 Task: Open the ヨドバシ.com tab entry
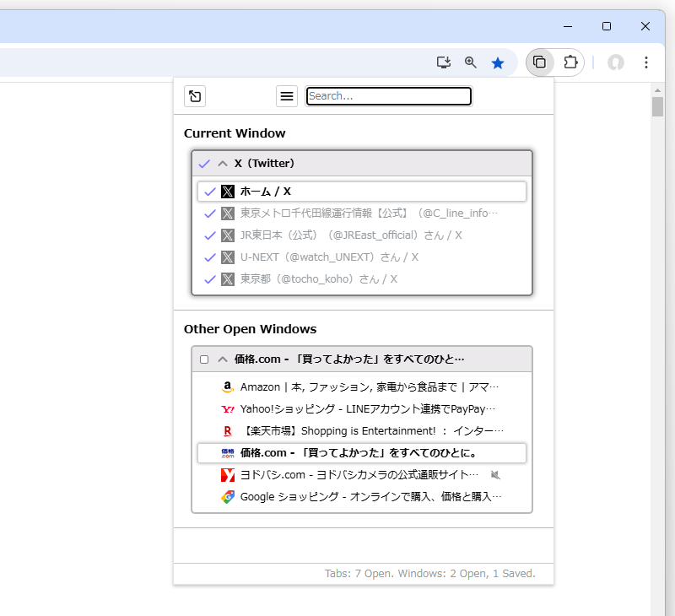[x=362, y=475]
